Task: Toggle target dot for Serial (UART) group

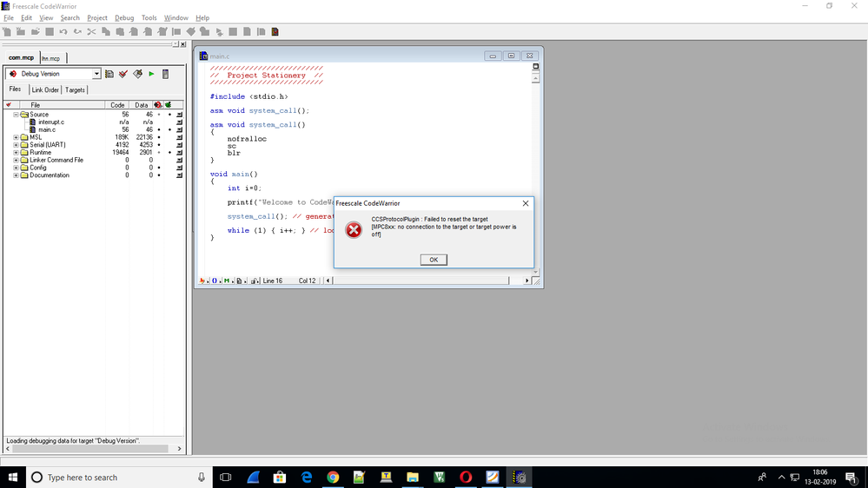Action: [x=159, y=145]
